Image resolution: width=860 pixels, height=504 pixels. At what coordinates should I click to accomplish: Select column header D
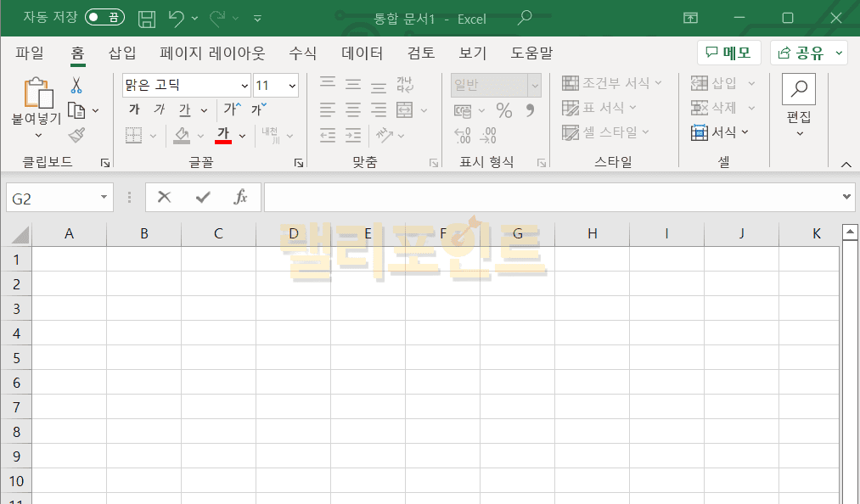click(x=293, y=233)
